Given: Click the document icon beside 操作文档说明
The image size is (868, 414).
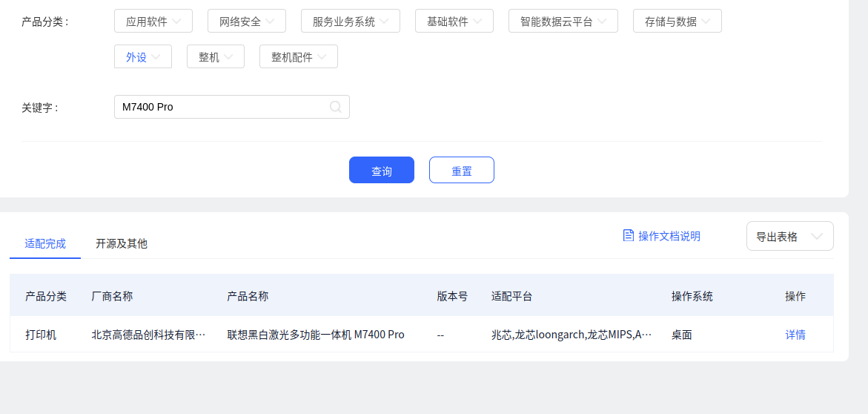Looking at the screenshot, I should pos(629,236).
